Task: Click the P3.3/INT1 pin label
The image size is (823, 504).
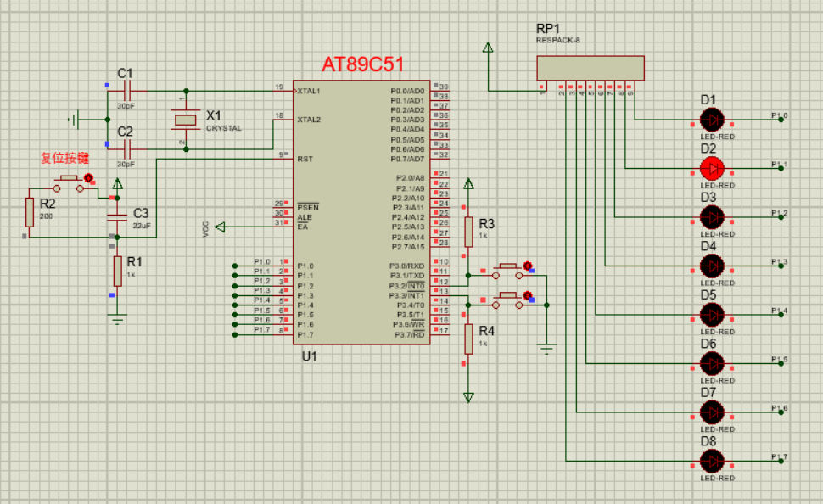Action: [x=406, y=295]
